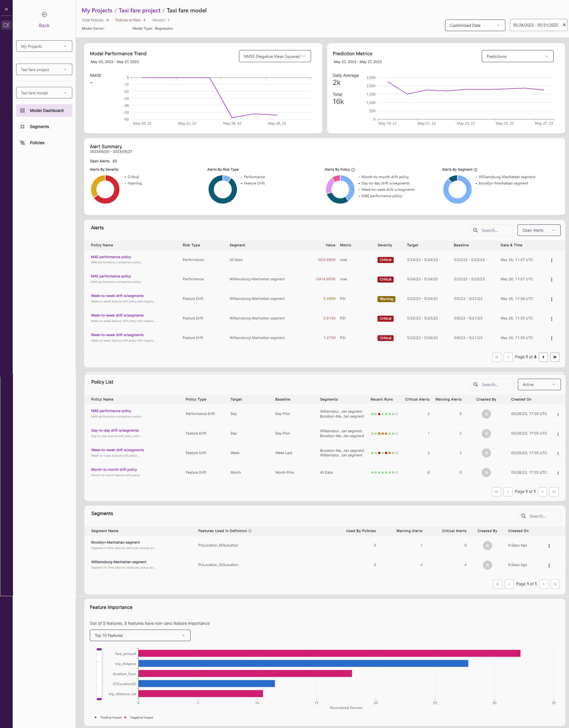Screen dimensions: 569x728
Task: Click the fare_amount feature importance bar
Action: tap(329, 653)
